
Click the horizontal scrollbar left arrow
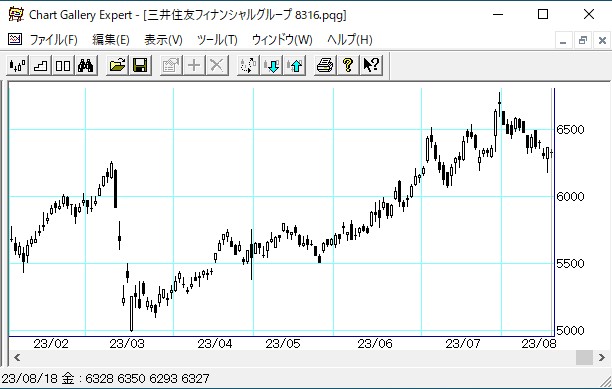tap(17, 357)
